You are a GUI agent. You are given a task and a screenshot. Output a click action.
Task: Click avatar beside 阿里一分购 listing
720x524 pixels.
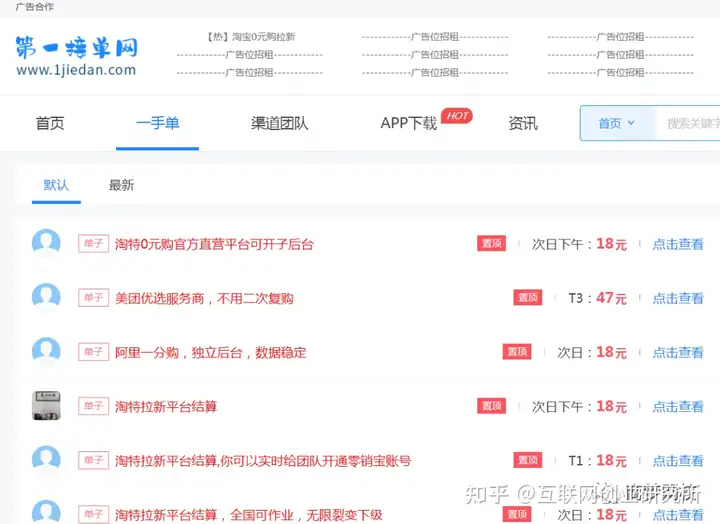coord(46,351)
